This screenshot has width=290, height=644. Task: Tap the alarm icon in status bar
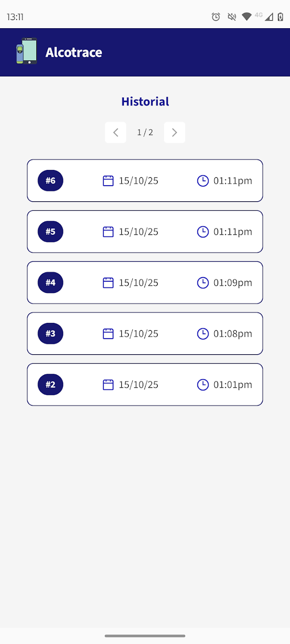point(216,17)
